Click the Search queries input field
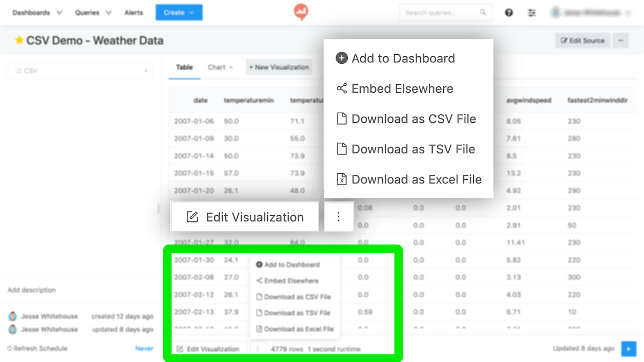 point(440,12)
